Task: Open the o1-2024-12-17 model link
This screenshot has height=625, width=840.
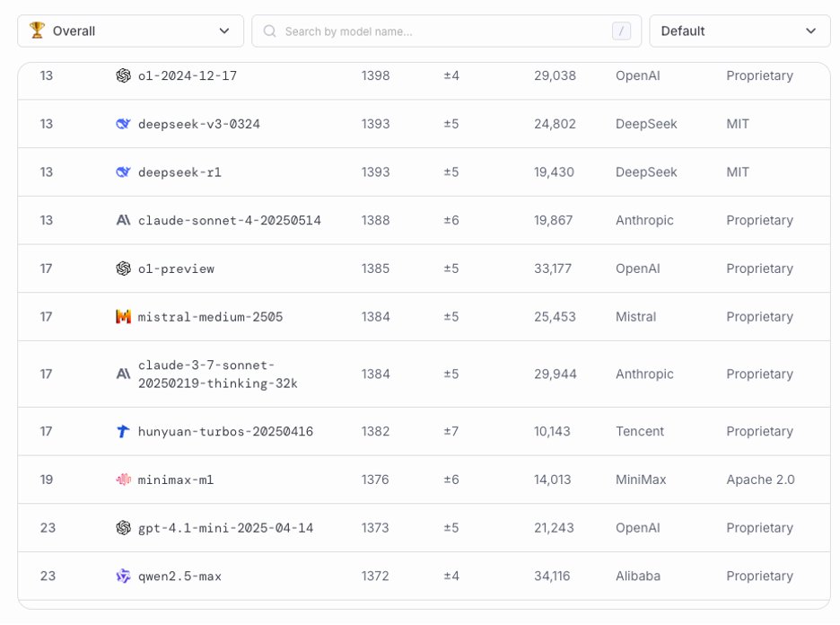Action: 188,76
